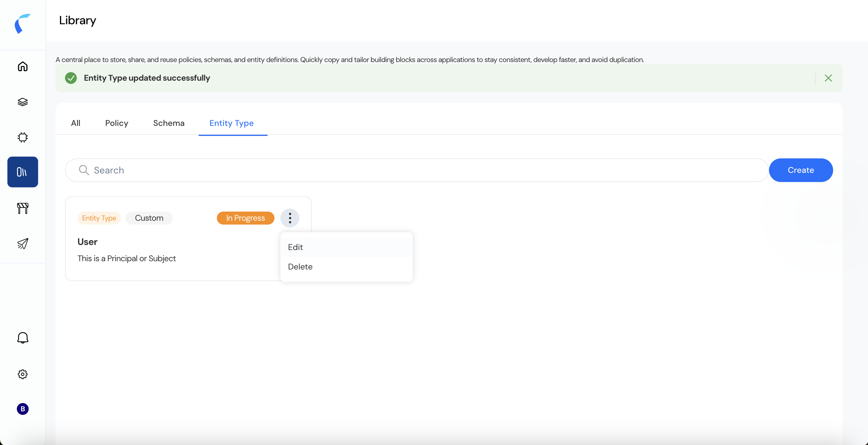Switch to the Schema tab

click(168, 123)
